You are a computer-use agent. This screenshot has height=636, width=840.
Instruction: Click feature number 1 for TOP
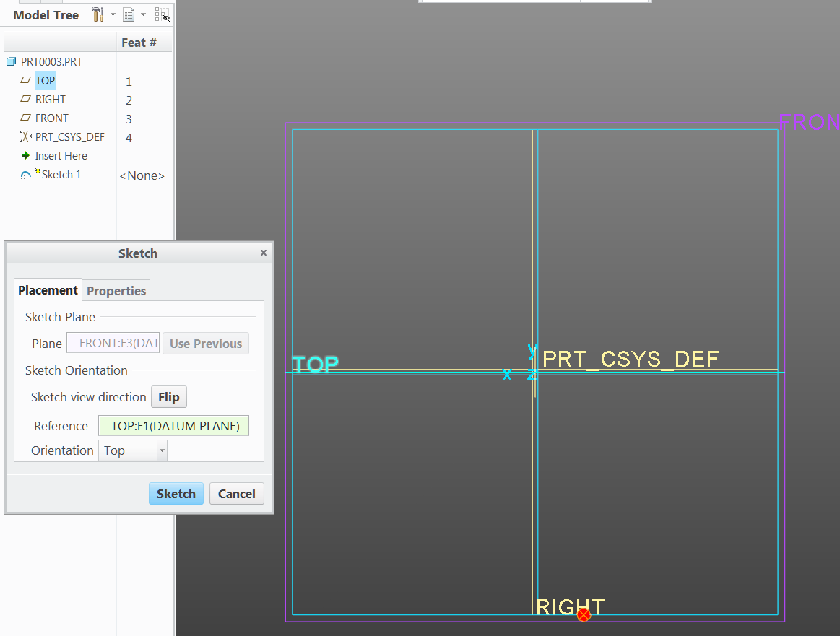(129, 82)
